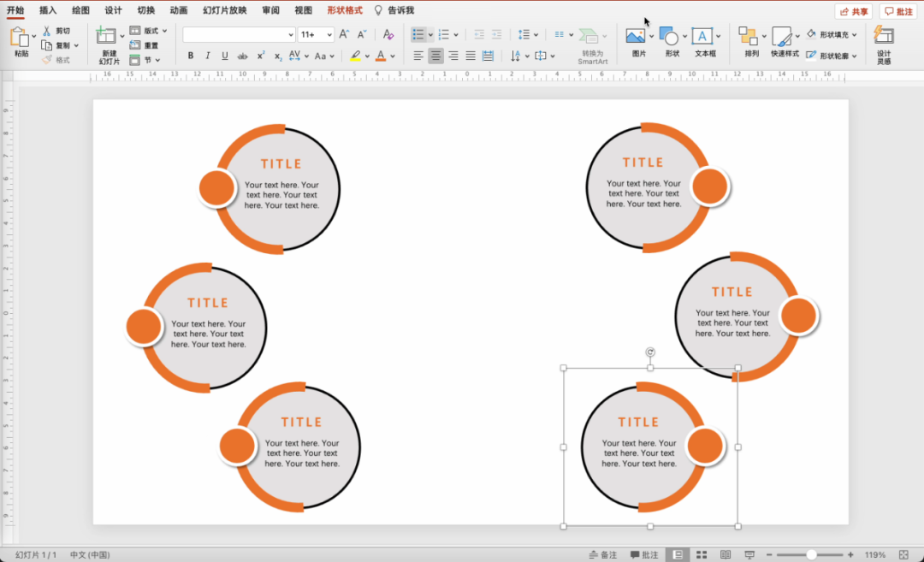Click the Cut (剪切) scissors icon
Screen dimensions: 924x562
coord(47,31)
